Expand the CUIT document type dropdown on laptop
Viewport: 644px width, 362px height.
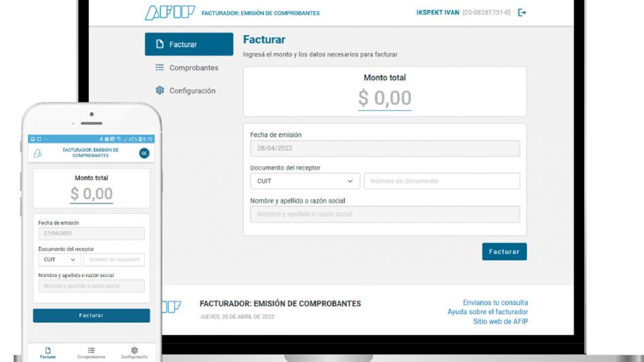305,181
